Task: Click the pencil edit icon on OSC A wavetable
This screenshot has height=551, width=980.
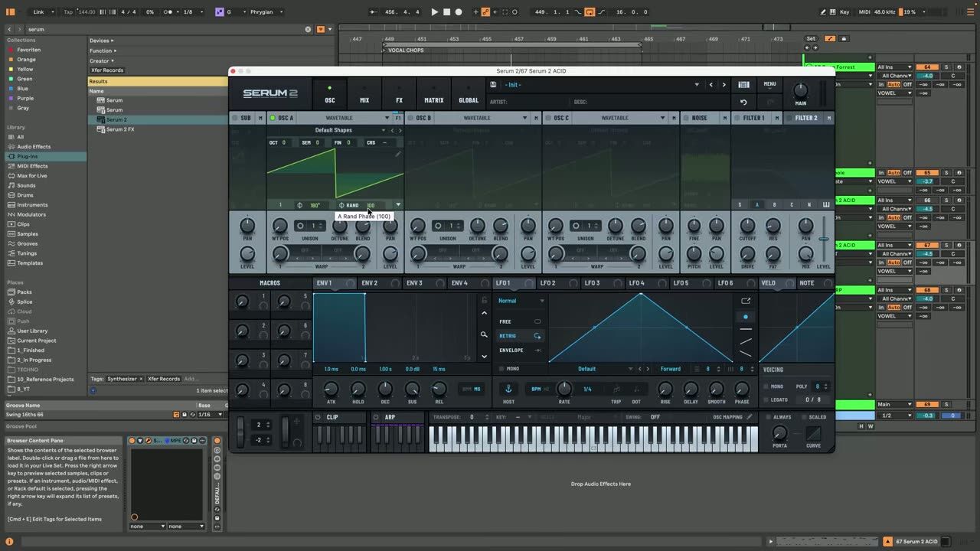Action: [397, 155]
